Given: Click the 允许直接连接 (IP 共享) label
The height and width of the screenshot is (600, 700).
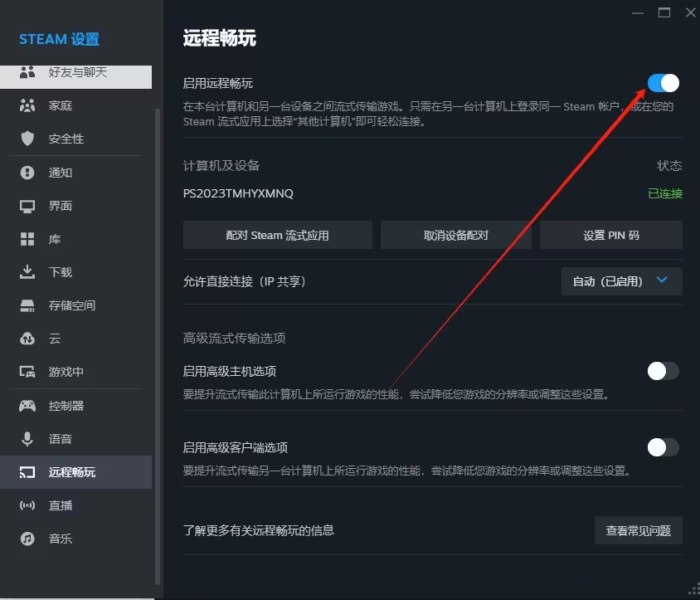Looking at the screenshot, I should 244,281.
